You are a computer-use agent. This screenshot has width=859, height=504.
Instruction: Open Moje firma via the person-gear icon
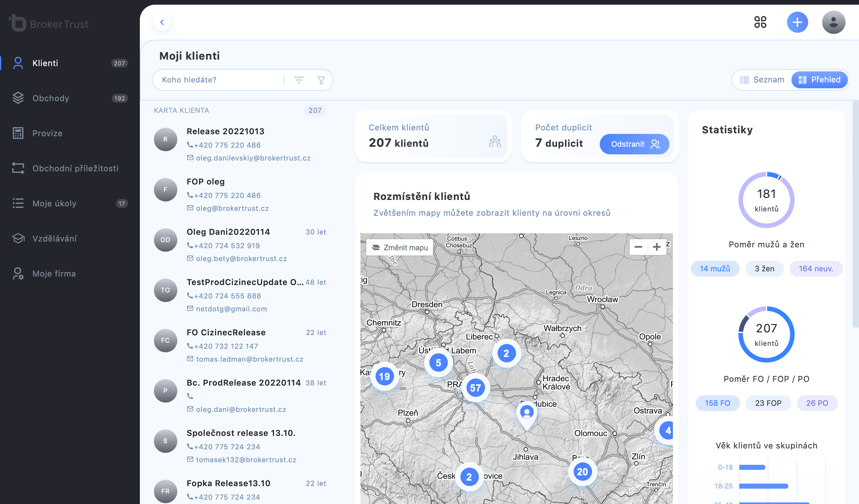18,273
